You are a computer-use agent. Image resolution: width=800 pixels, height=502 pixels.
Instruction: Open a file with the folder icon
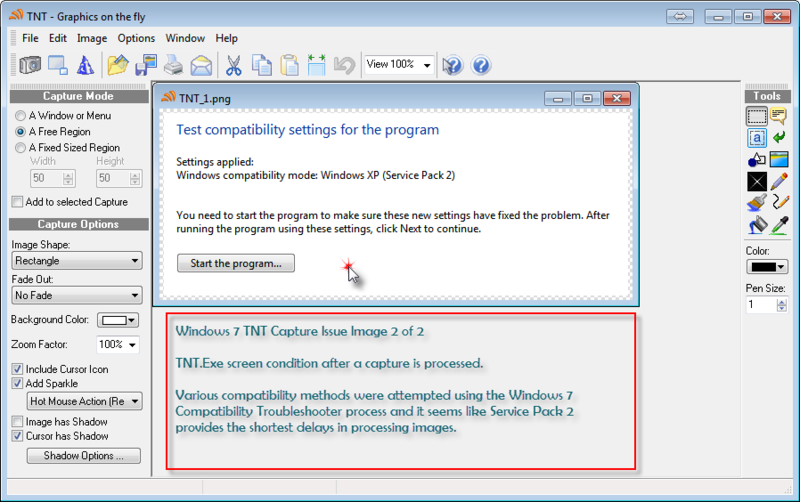(x=118, y=65)
